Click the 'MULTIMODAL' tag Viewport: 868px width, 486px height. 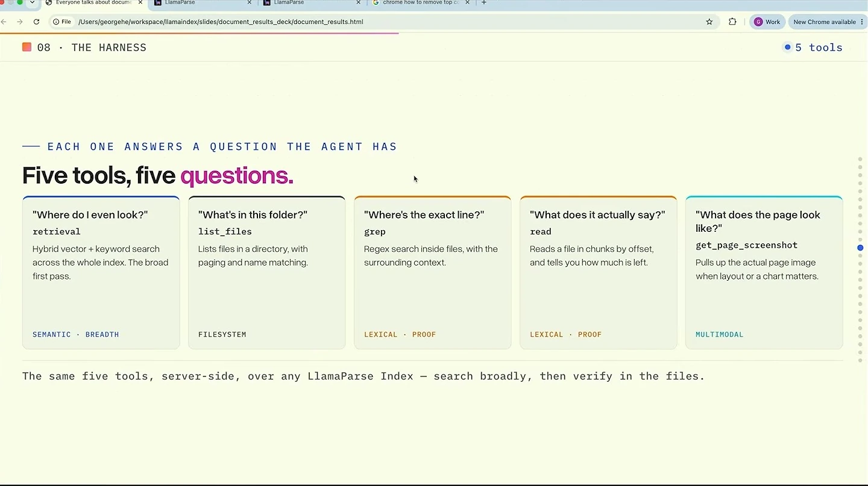click(720, 334)
